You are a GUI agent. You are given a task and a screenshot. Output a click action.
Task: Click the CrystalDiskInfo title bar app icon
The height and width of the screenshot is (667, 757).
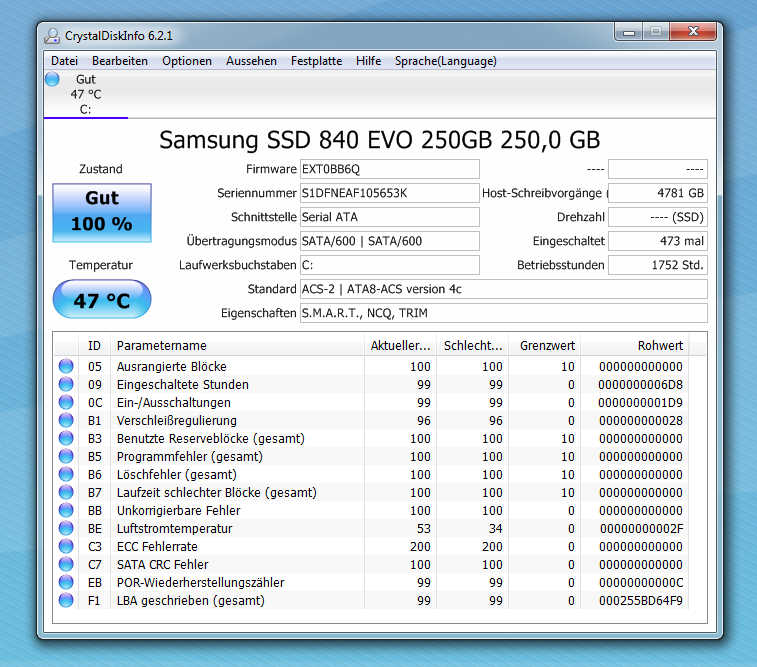(x=52, y=36)
